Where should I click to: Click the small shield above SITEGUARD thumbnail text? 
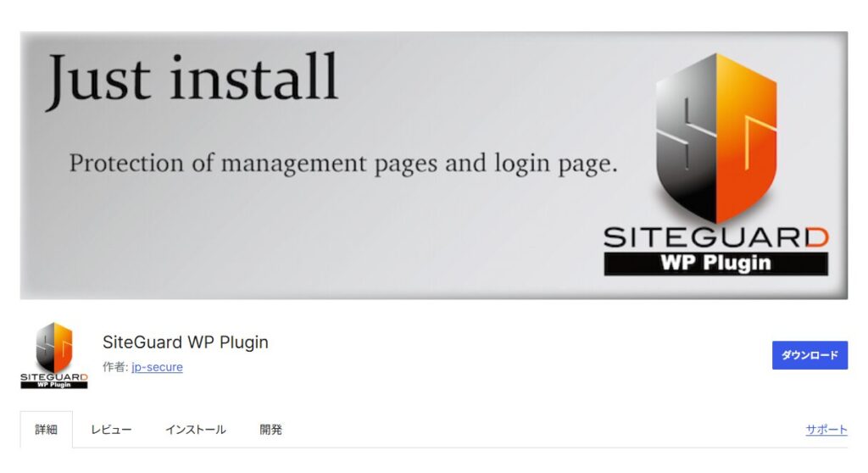click(54, 348)
